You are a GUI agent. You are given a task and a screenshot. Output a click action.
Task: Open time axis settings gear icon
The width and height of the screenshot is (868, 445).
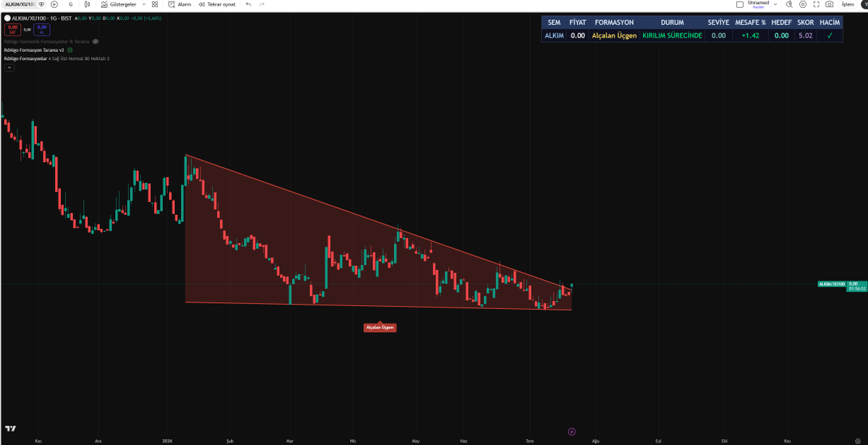856,440
